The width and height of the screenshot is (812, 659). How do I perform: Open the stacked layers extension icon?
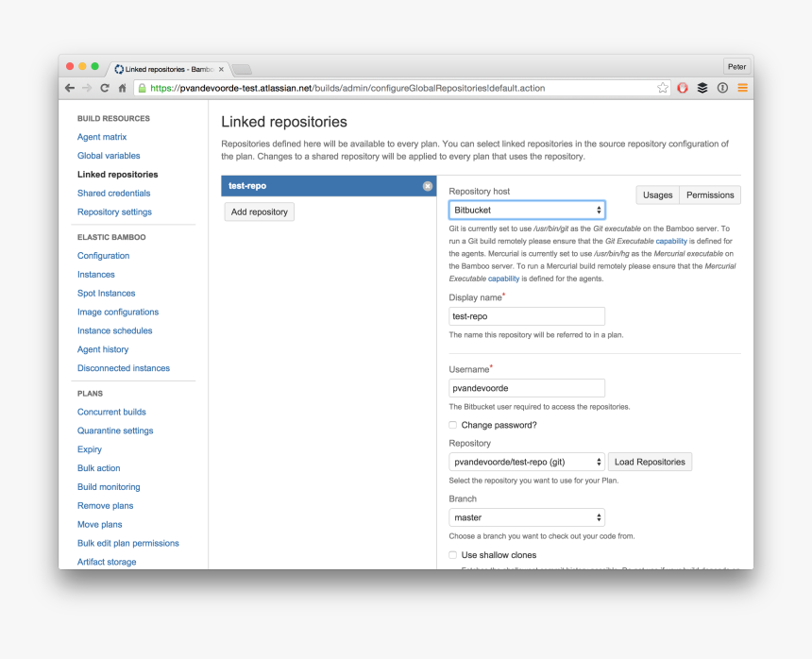[x=702, y=88]
